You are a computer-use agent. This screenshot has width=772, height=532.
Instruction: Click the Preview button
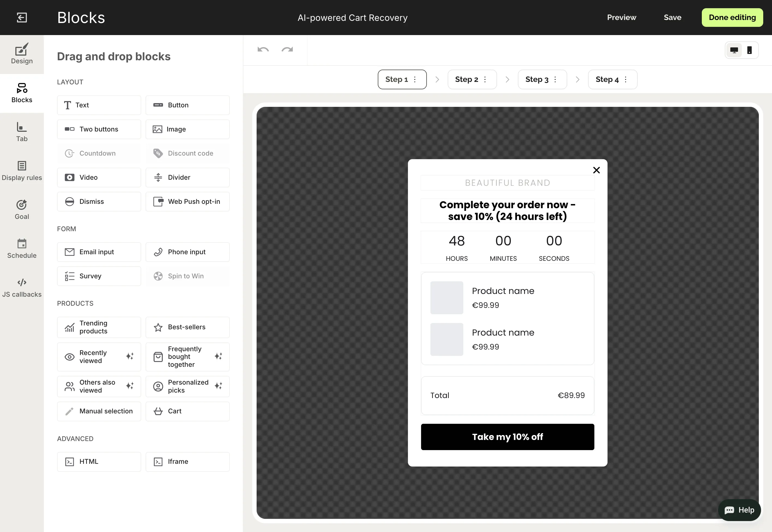(x=621, y=18)
